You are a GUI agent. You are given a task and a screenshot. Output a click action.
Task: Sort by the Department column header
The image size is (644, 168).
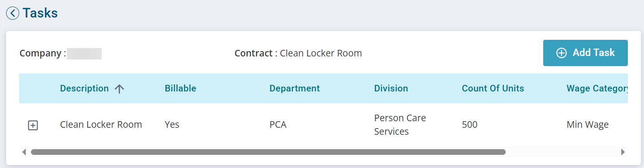click(295, 88)
